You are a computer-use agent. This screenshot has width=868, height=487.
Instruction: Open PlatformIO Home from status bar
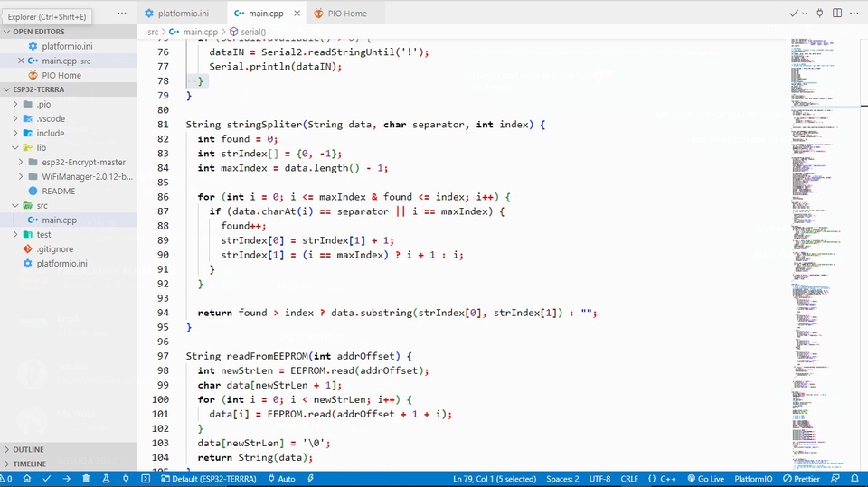tap(26, 479)
